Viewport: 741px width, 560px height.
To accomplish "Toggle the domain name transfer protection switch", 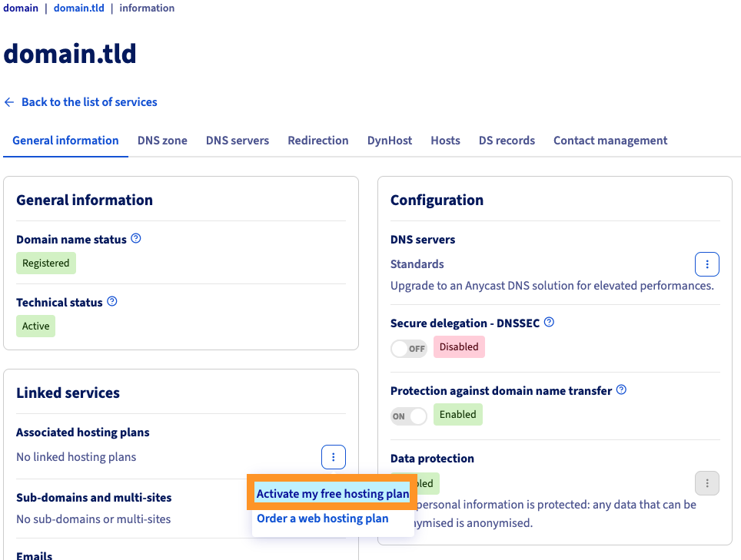I will (409, 416).
